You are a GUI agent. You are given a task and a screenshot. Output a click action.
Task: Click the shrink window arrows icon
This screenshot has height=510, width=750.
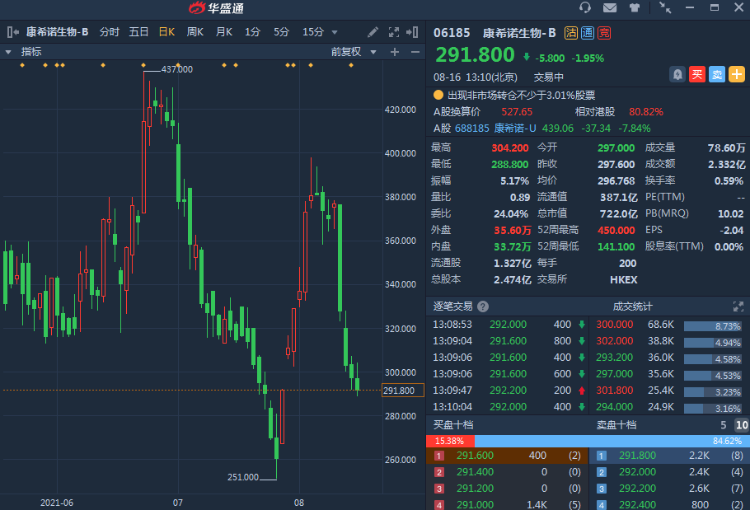665,8
